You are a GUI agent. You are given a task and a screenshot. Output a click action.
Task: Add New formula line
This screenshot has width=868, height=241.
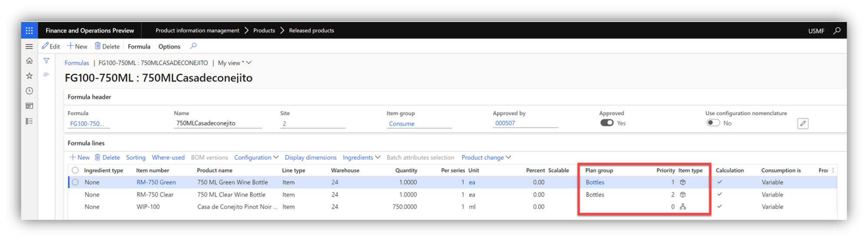click(79, 158)
